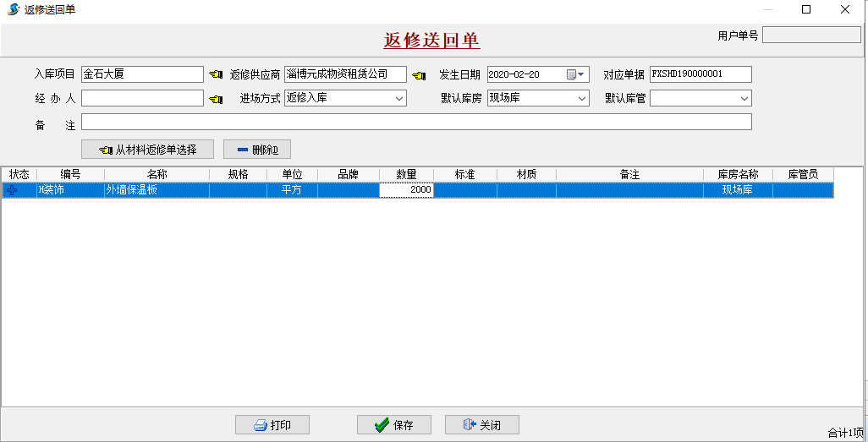Click the hand lookup icon beside 入库项目

point(216,75)
